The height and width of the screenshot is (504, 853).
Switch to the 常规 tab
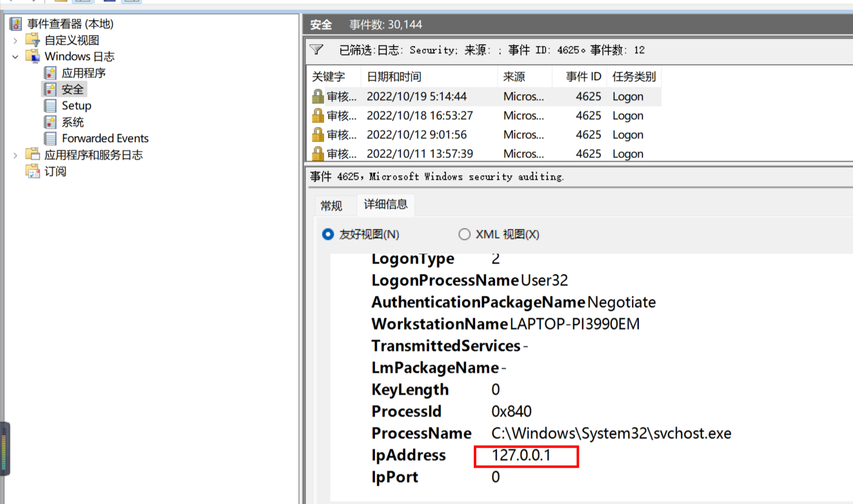331,206
